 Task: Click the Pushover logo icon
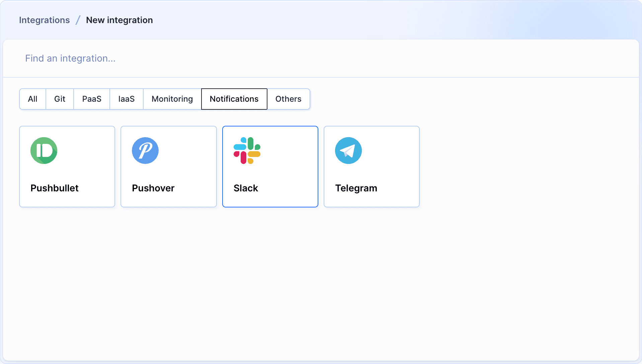pos(145,151)
